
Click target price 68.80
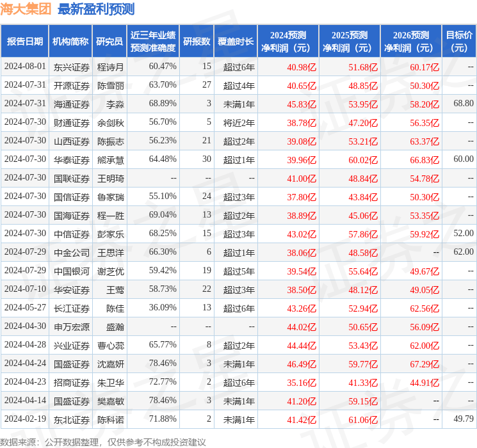464,104
